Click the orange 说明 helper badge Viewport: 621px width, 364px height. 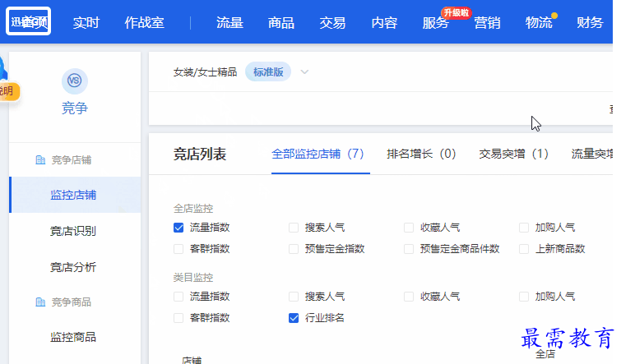(x=7, y=91)
